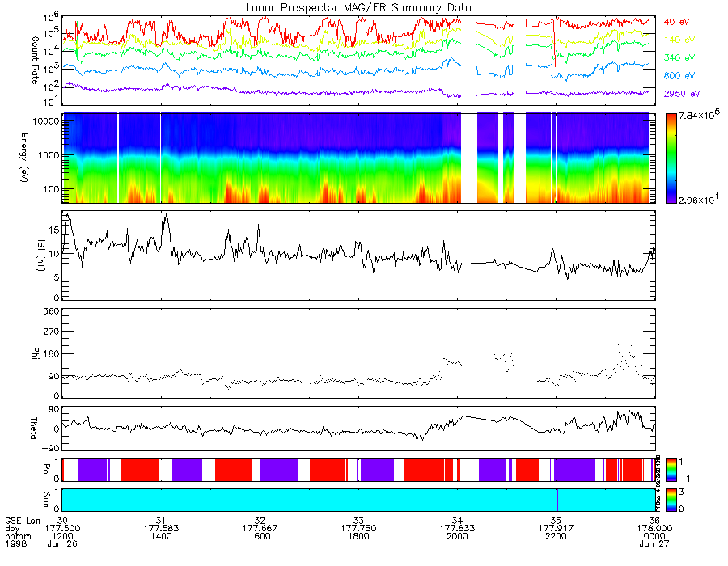
Task: Click the energy spectrogram color bar
Action: (671, 158)
